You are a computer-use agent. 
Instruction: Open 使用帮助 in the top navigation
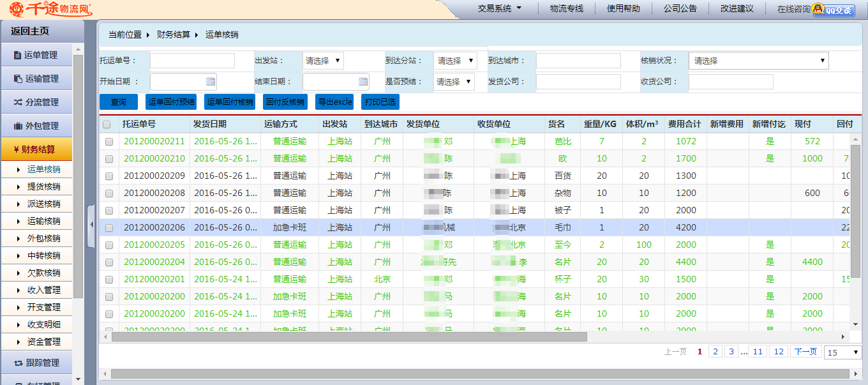(x=624, y=9)
